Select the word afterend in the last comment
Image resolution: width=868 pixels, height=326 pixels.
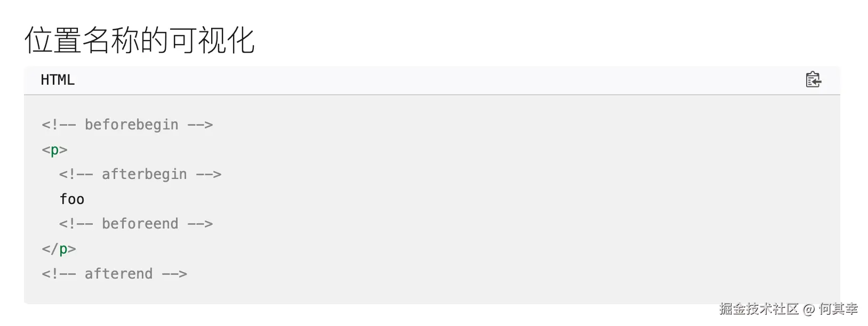119,273
